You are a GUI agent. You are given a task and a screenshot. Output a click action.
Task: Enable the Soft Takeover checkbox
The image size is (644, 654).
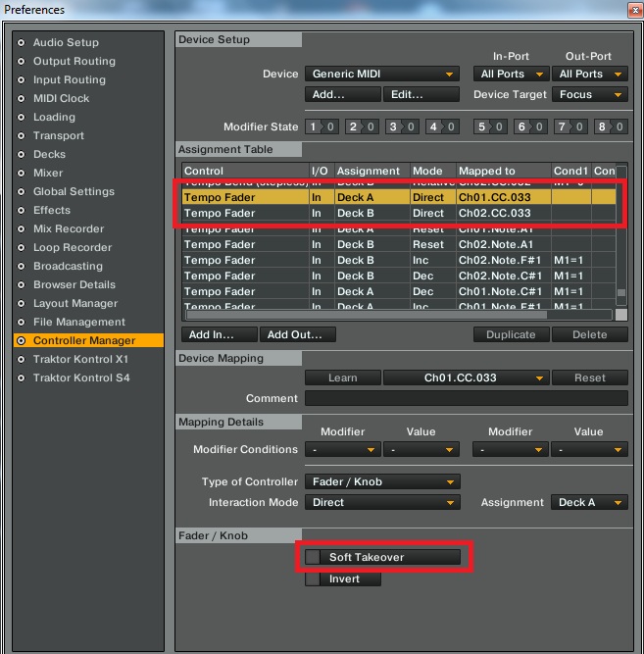[313, 557]
